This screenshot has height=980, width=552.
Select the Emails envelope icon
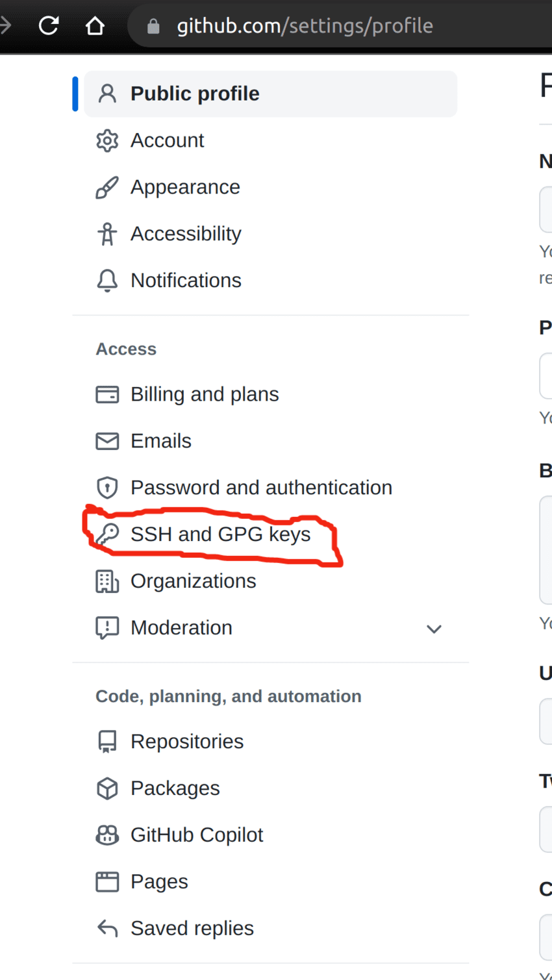107,441
